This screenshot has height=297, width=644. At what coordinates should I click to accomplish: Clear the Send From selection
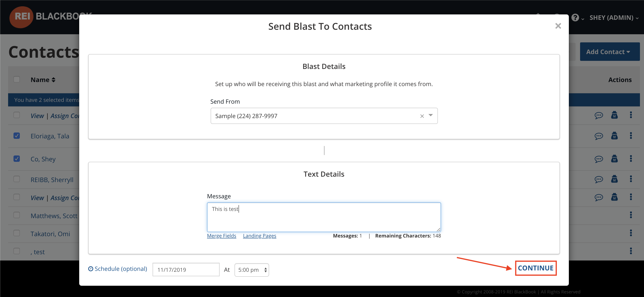pyautogui.click(x=422, y=116)
